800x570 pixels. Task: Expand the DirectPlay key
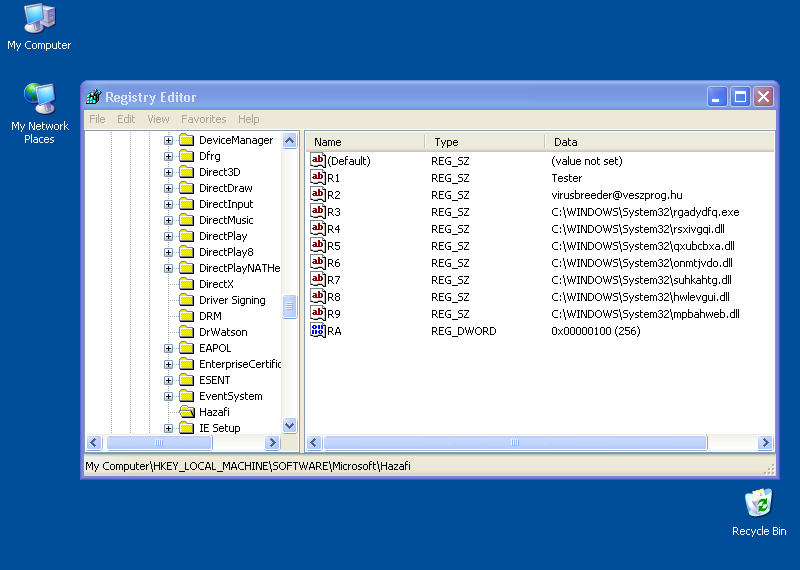click(x=168, y=236)
